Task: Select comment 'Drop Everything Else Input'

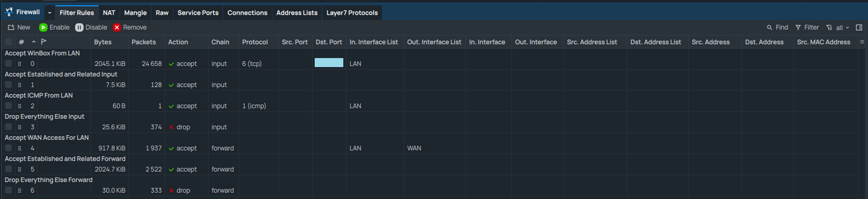Action: pyautogui.click(x=44, y=117)
